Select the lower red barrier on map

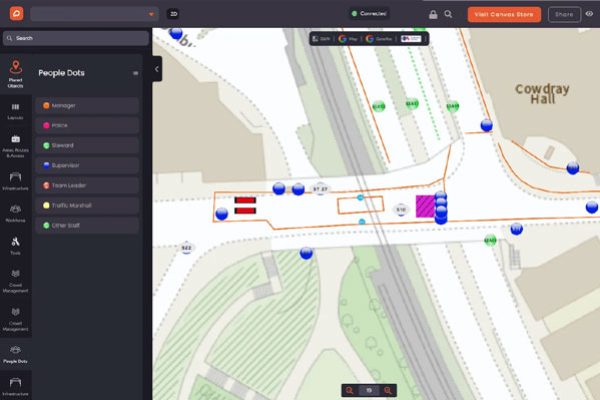(245, 211)
